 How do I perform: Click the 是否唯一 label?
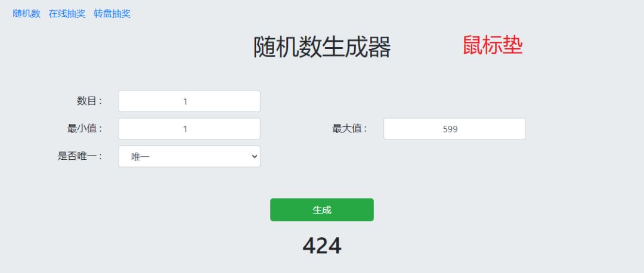pos(80,156)
